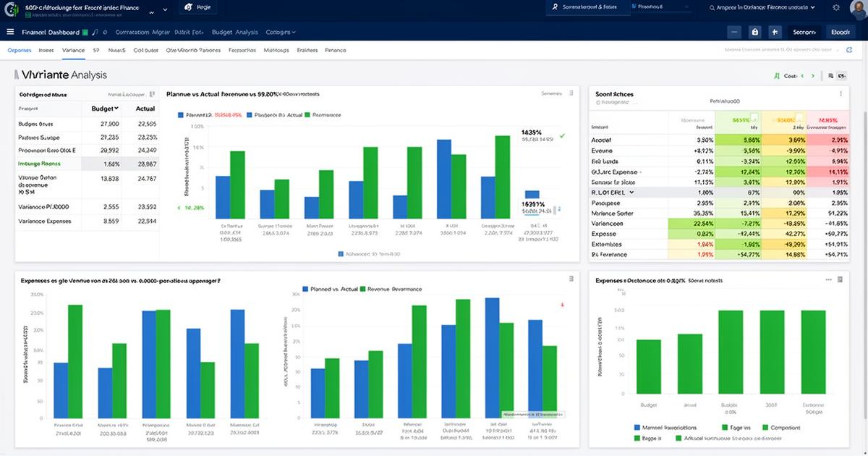Click the Budget column header
Viewport: 868px width, 456px height.
pyautogui.click(x=106, y=109)
